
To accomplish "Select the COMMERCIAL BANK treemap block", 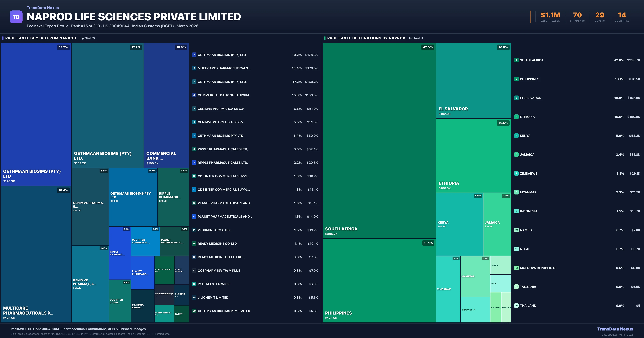I will (166, 105).
